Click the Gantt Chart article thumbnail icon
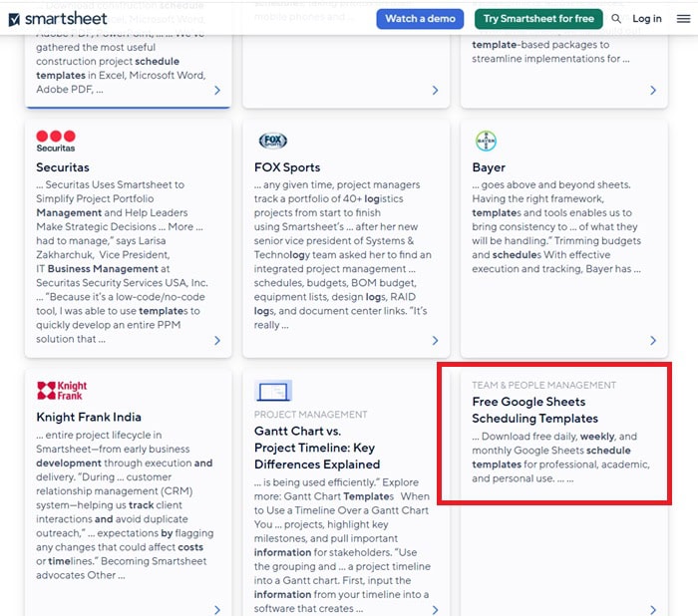This screenshot has width=698, height=616. (273, 391)
